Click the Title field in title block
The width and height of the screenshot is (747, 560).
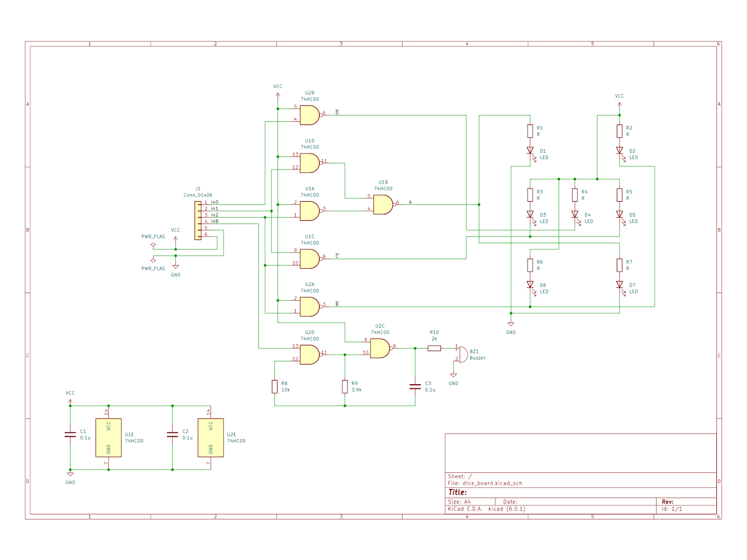[x=458, y=492]
